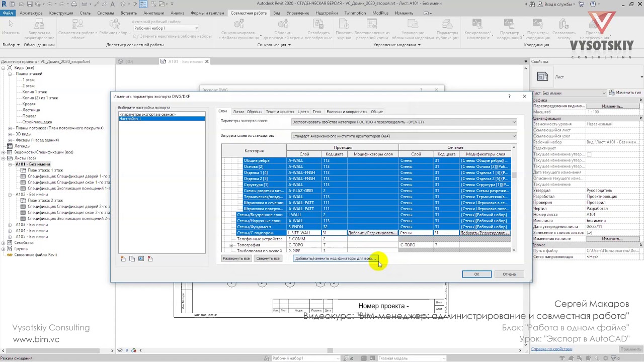Select 'Кровля' view in project browser
Image resolution: width=644 pixels, height=362 pixels.
click(x=29, y=104)
